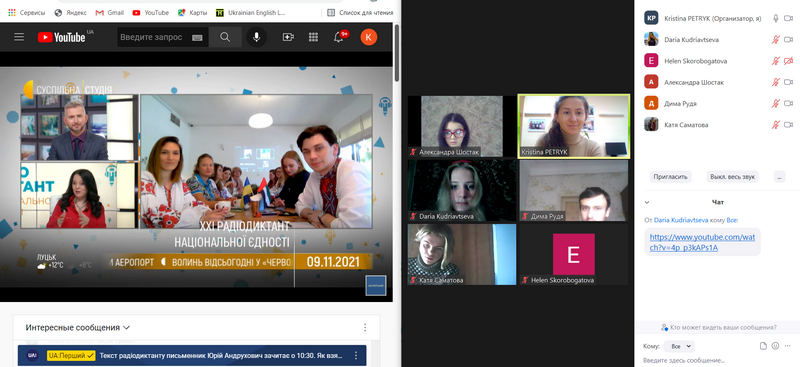This screenshot has height=367, width=800.
Task: Collapse the Чат panel chevron
Action: (x=647, y=202)
